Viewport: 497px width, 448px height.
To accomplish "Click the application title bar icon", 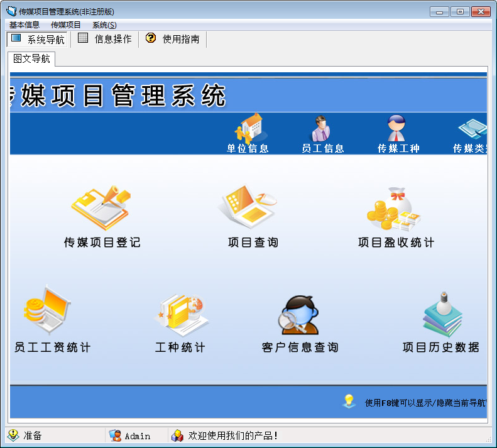I will coord(11,11).
